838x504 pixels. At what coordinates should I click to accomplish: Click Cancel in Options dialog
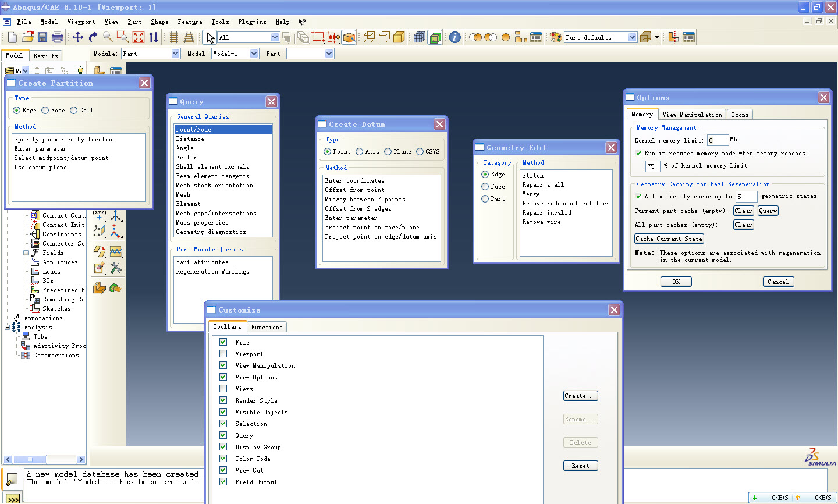click(x=778, y=282)
